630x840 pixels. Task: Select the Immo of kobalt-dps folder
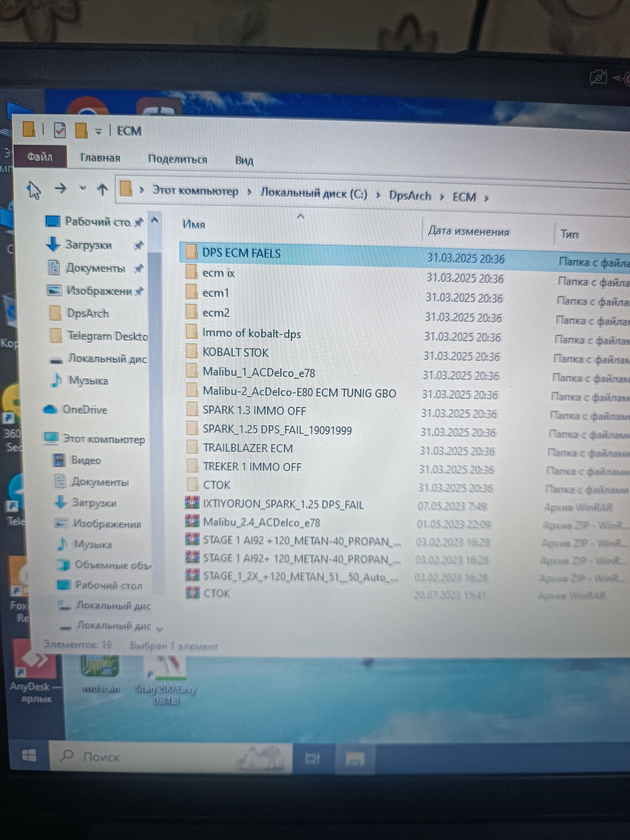(252, 333)
